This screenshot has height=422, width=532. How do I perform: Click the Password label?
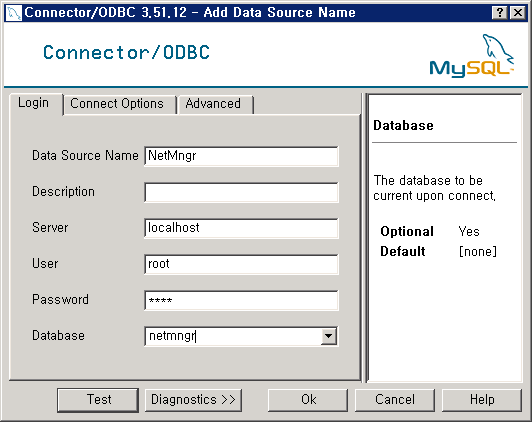point(60,300)
